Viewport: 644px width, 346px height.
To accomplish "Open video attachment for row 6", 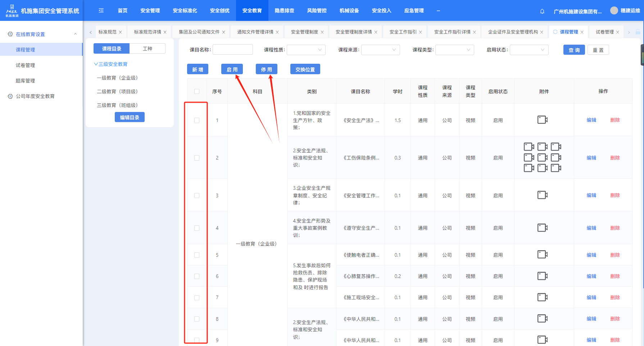I will [x=543, y=276].
